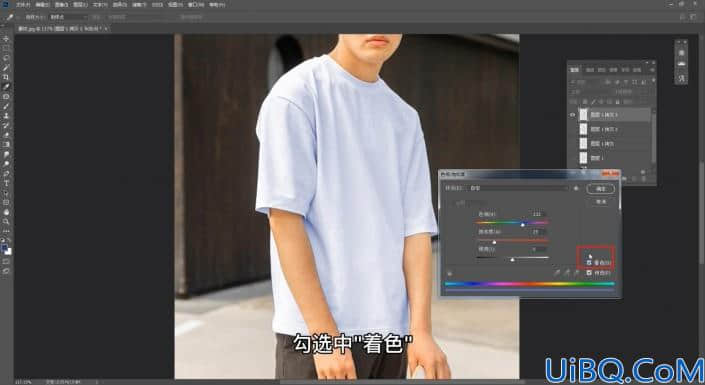Viewport: 705px width, 385px height.
Task: Open the 图像(I) menu
Action: click(61, 4)
